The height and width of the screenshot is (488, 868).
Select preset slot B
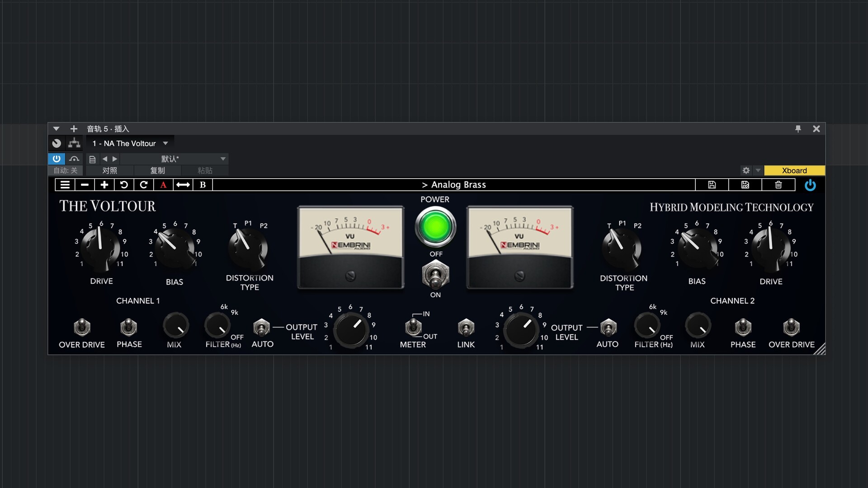coord(203,185)
